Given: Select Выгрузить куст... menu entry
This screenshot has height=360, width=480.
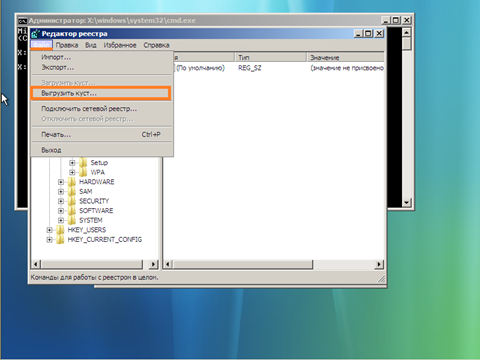Looking at the screenshot, I should [x=101, y=93].
